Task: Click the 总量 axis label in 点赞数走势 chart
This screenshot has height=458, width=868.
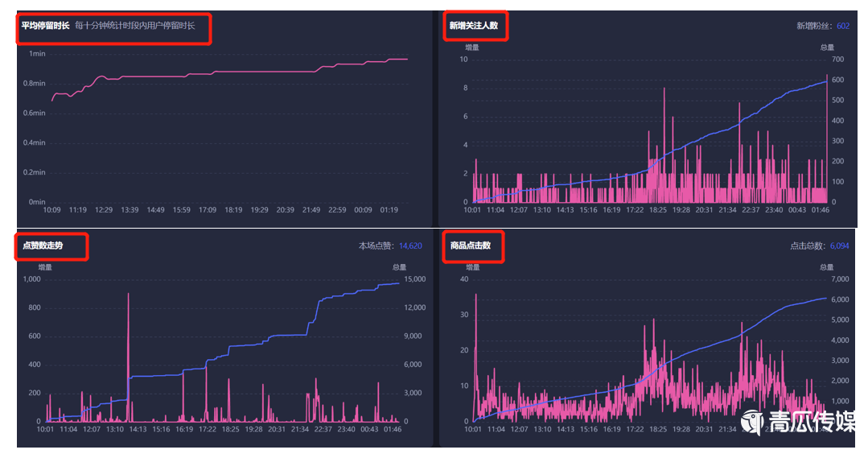Action: [x=399, y=267]
